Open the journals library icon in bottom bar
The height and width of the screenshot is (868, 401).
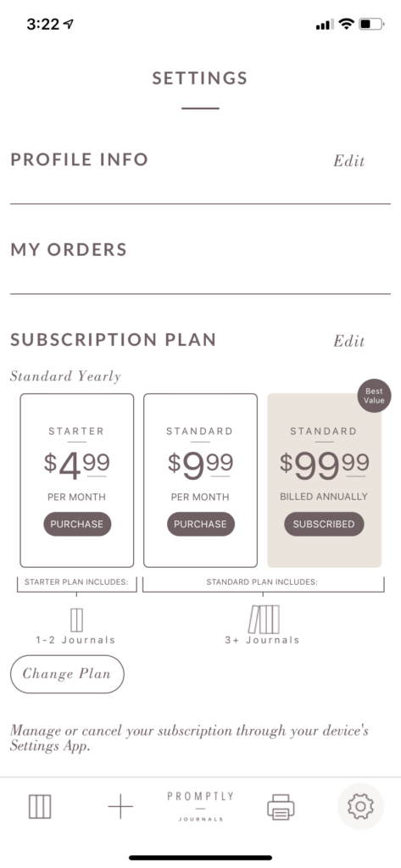(40, 807)
